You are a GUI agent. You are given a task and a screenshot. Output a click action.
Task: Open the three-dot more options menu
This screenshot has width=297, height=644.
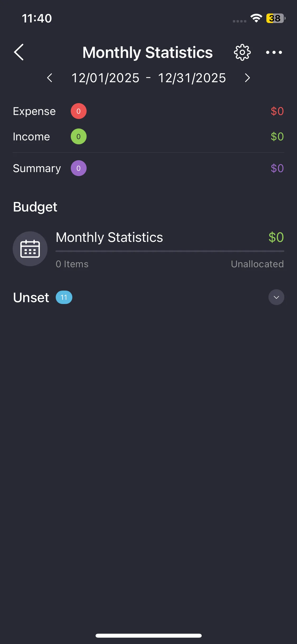[274, 52]
